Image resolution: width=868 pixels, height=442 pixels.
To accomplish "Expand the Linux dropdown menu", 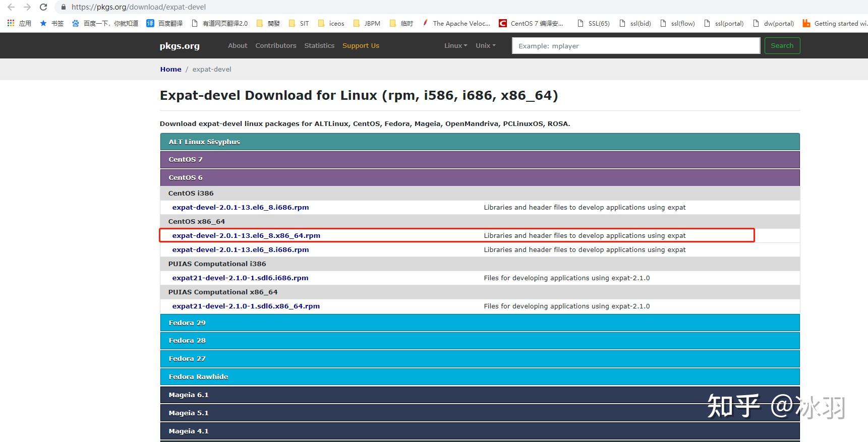I will 455,45.
